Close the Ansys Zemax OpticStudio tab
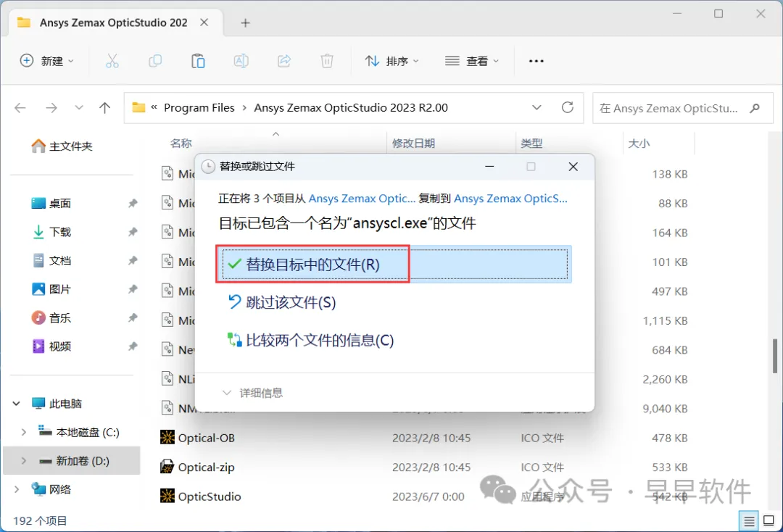 pyautogui.click(x=204, y=22)
